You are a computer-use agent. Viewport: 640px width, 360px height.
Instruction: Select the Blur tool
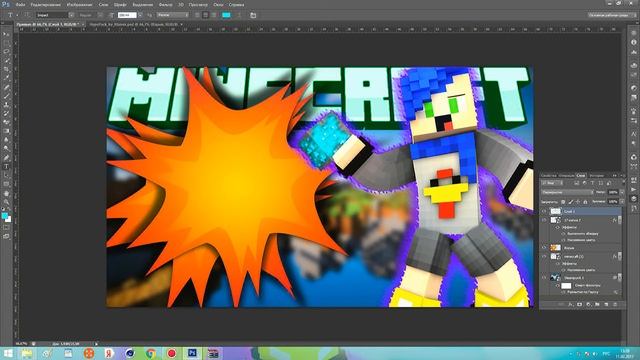[6, 140]
